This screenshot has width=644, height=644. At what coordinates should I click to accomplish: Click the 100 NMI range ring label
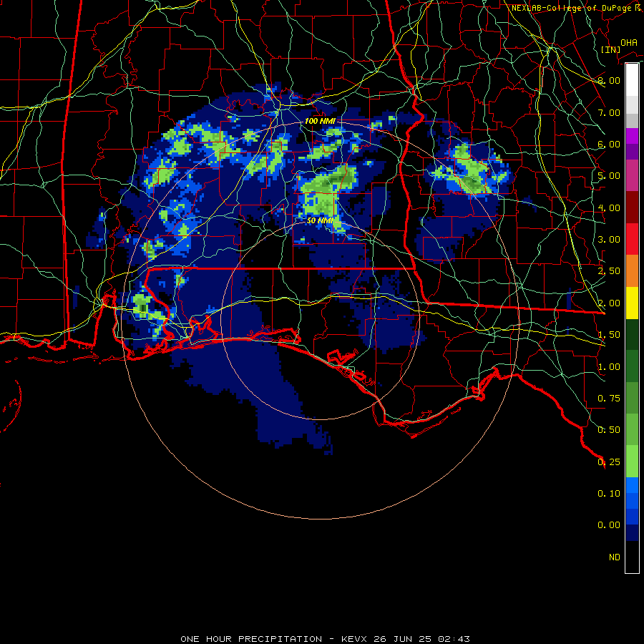[320, 121]
